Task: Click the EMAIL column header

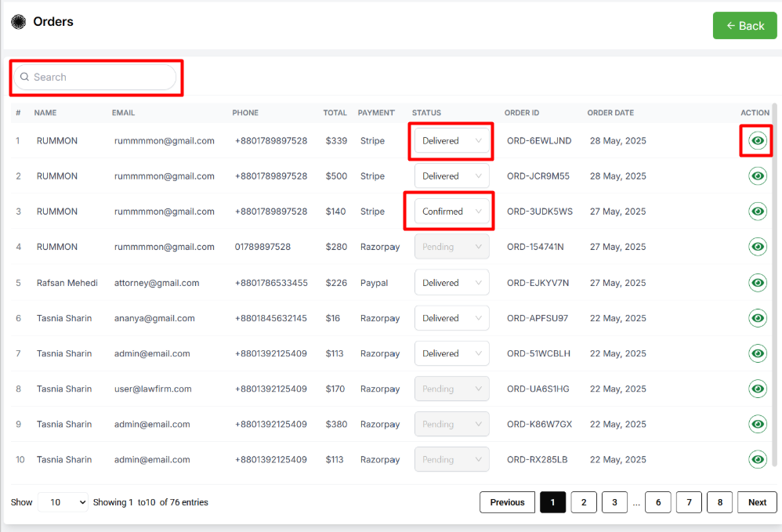Action: (123, 113)
